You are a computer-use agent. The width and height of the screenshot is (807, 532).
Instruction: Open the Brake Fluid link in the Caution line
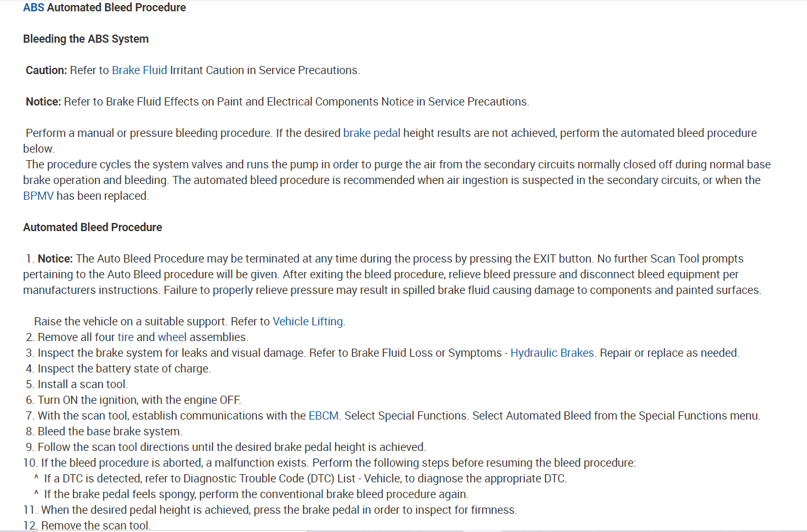tap(139, 70)
